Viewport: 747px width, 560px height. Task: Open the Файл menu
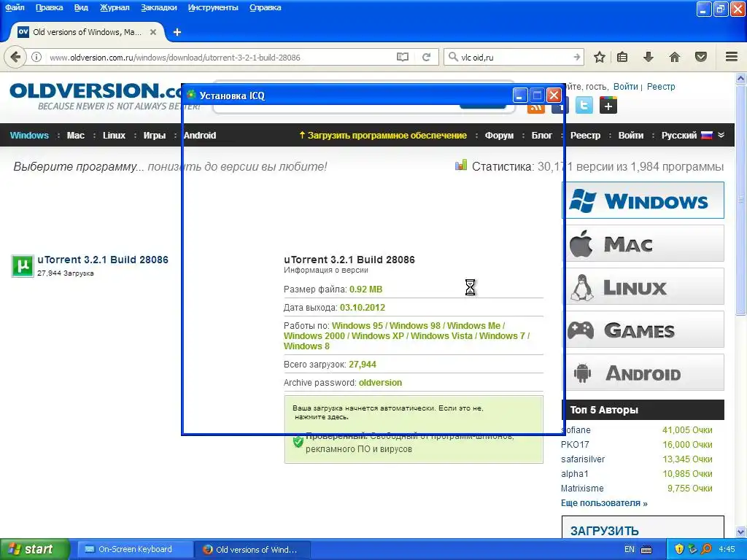[15, 7]
